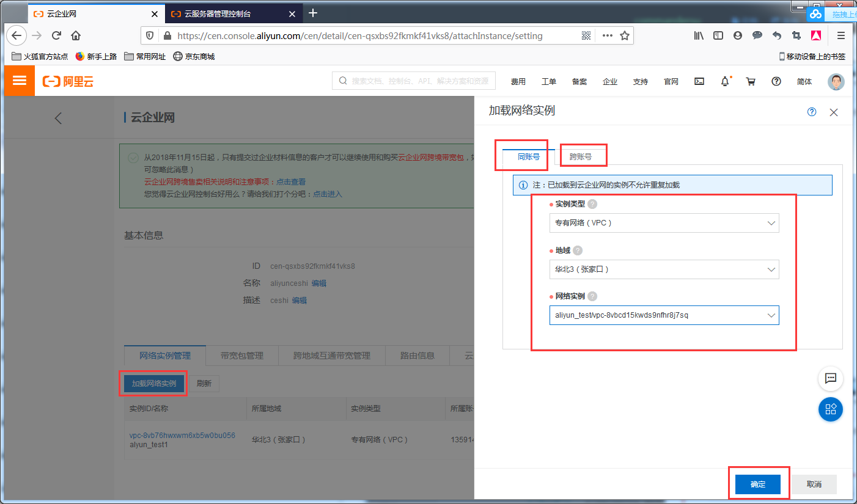Click the tooltip icon next to 实例类型 label
The height and width of the screenshot is (504, 857).
(591, 203)
